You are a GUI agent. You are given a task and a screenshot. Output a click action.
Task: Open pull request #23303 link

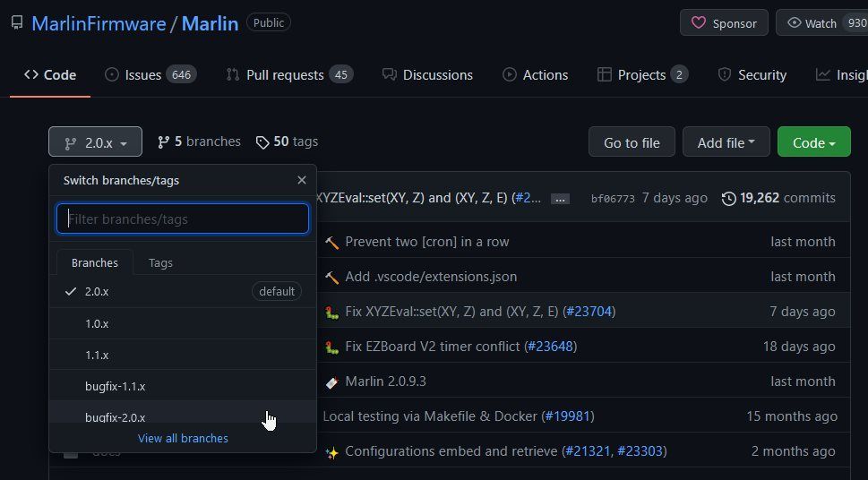[x=640, y=451]
